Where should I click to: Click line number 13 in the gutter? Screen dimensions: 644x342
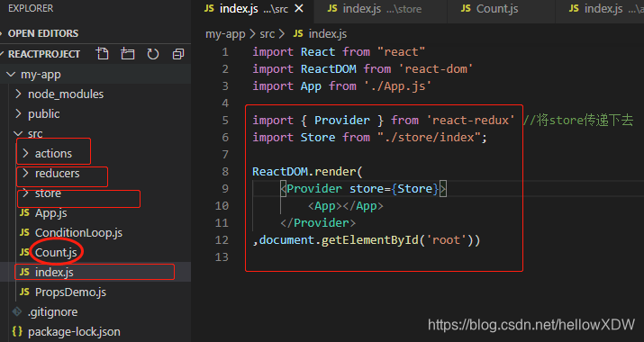(222, 256)
